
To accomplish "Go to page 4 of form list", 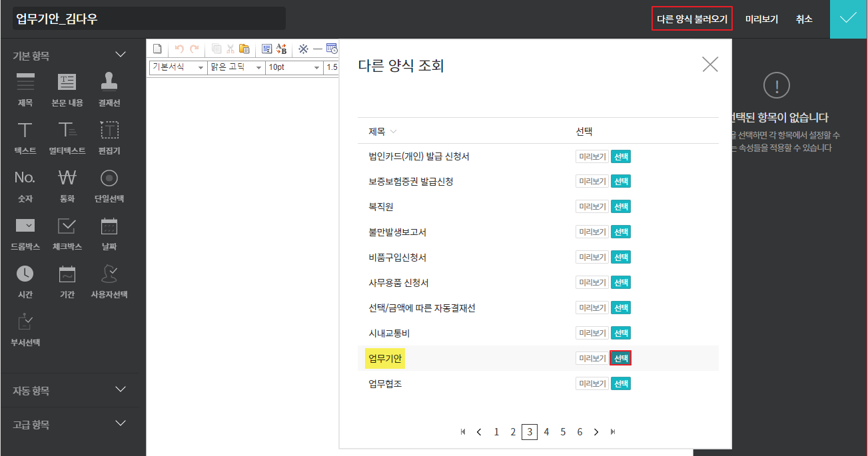I will [x=546, y=432].
